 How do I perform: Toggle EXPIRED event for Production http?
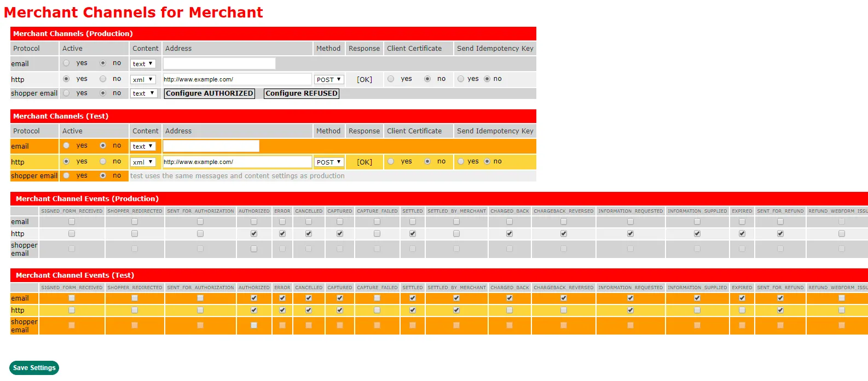click(742, 233)
